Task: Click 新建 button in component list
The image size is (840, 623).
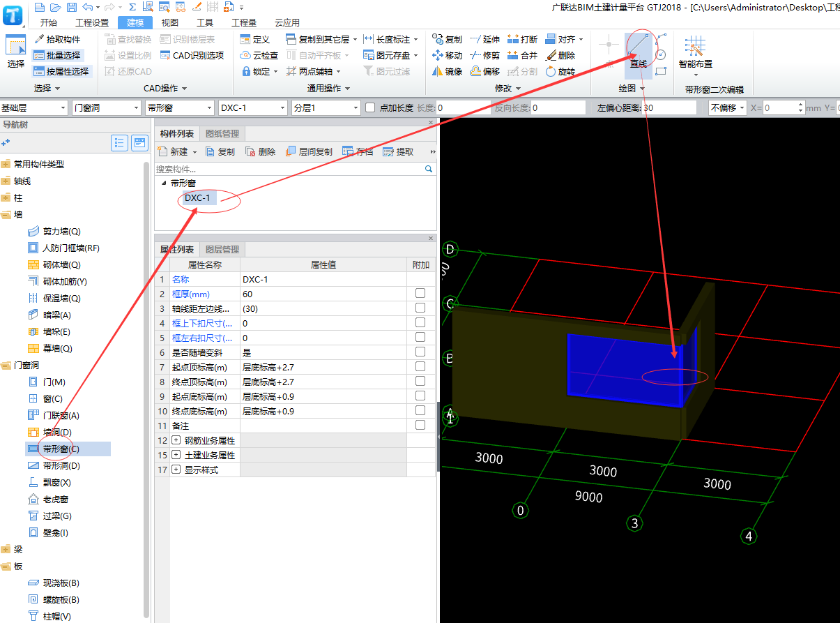Action: tap(178, 151)
